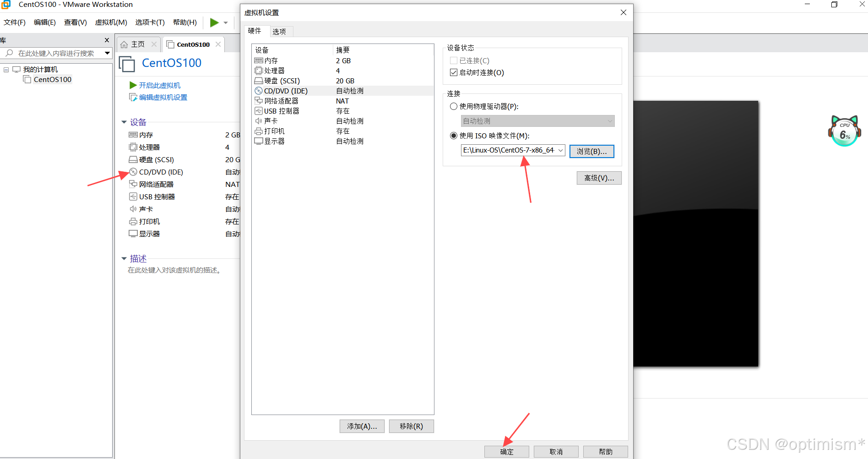Click the processor icon in the main window devices
This screenshot has width=868, height=459.
point(133,147)
